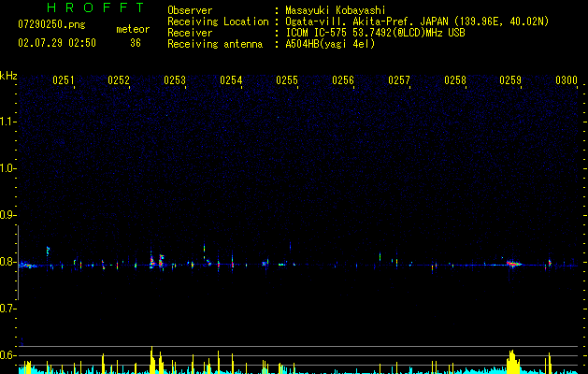Screen dimensions: 588x374
Task: Click the observer name Masayuki Kobayashi
Action: (x=335, y=10)
